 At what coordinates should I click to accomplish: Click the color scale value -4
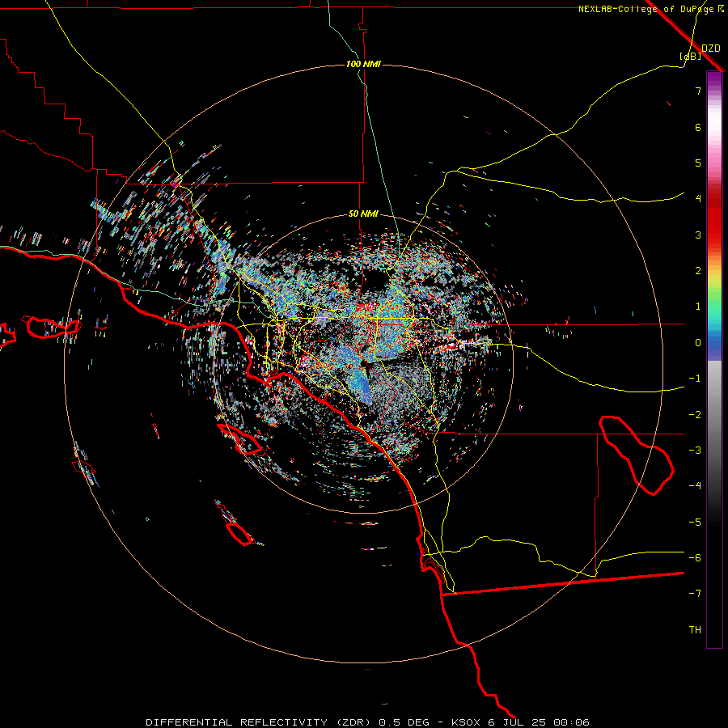[695, 486]
